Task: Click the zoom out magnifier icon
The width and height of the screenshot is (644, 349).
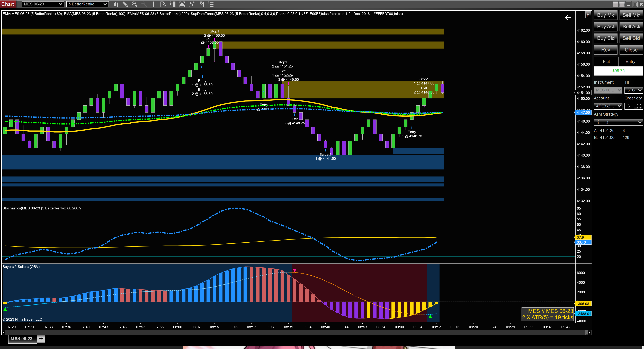Action: pos(144,4)
